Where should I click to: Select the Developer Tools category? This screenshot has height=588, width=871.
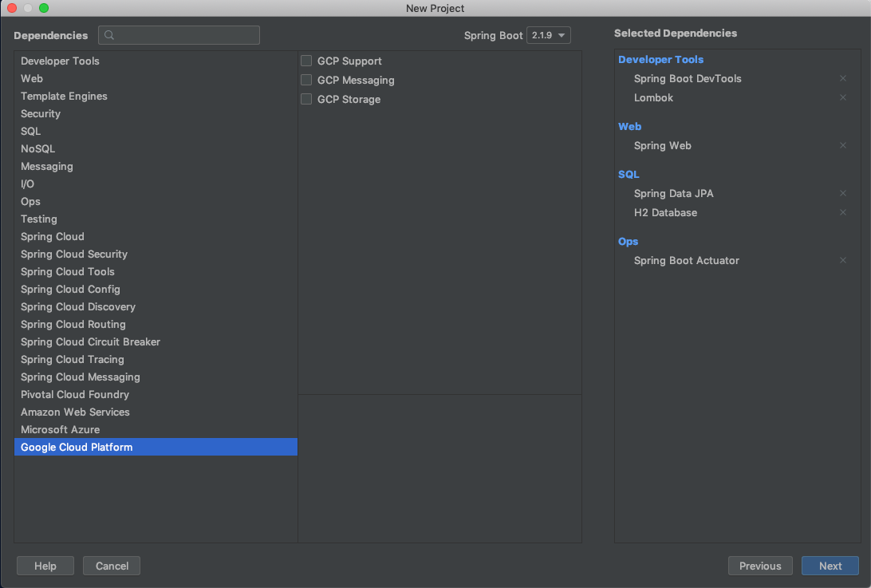(x=156, y=61)
